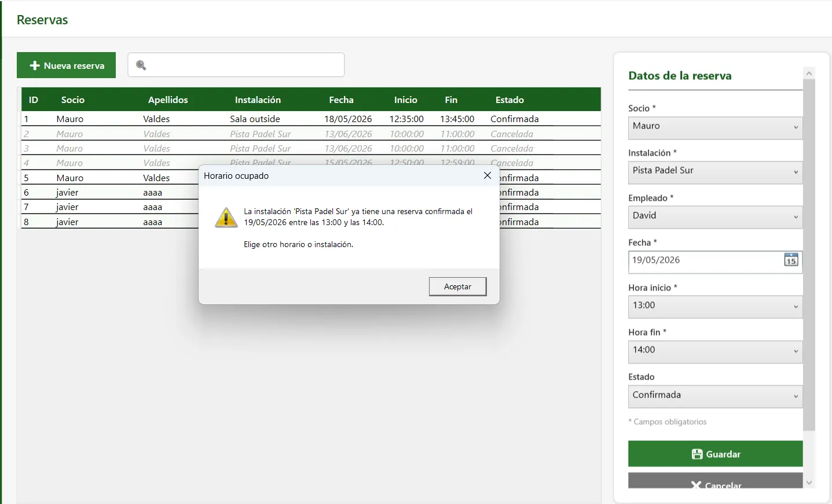832x504 pixels.
Task: Open the calendar date picker icon
Action: (791, 260)
